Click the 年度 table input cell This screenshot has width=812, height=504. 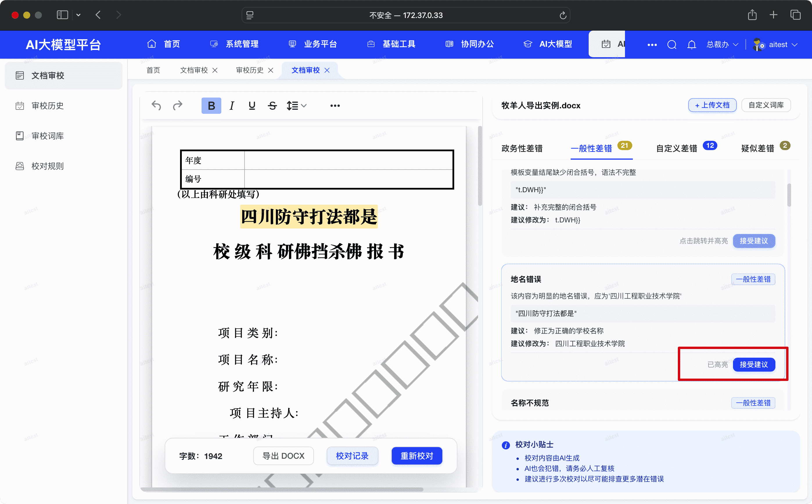click(348, 160)
